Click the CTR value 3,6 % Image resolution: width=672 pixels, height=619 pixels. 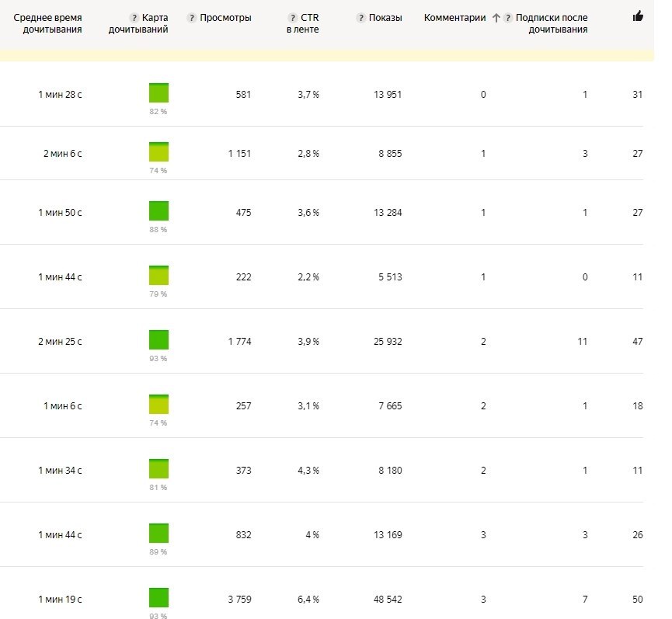coord(308,213)
